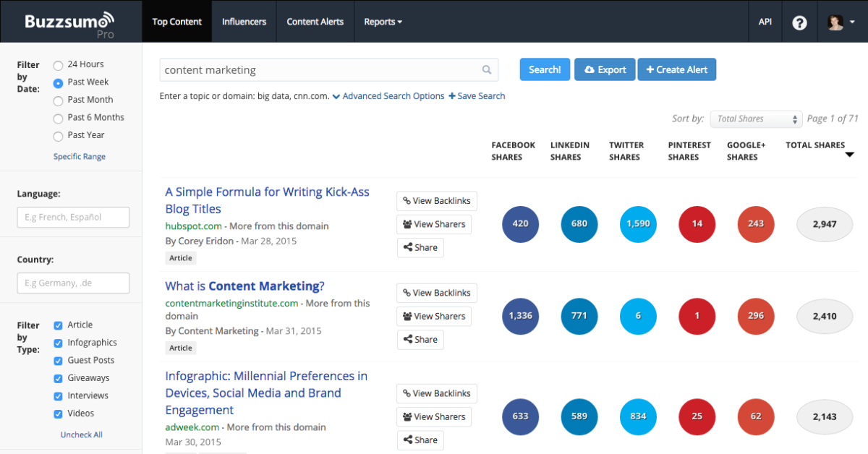Open the Infographic: Millennial Preferences article title
This screenshot has width=868, height=454.
266,393
